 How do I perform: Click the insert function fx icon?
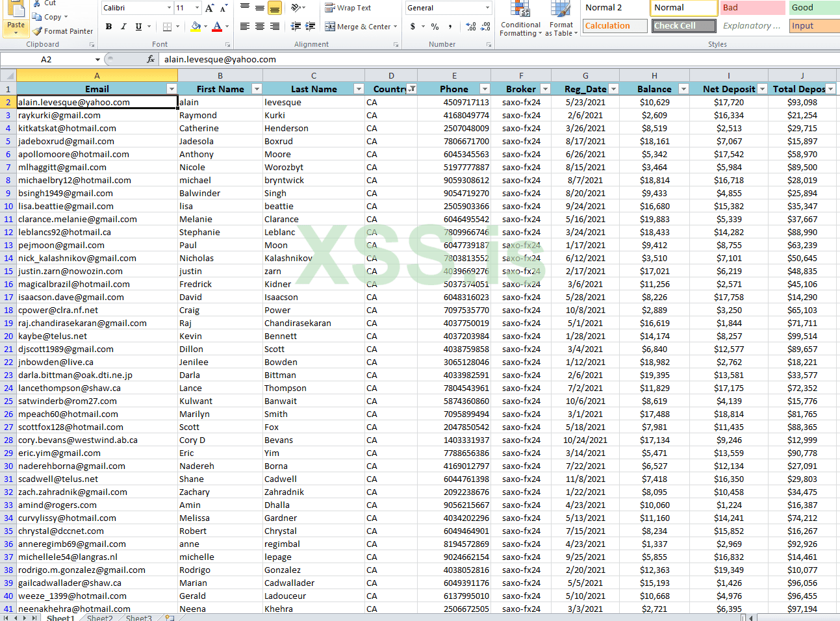(x=151, y=59)
